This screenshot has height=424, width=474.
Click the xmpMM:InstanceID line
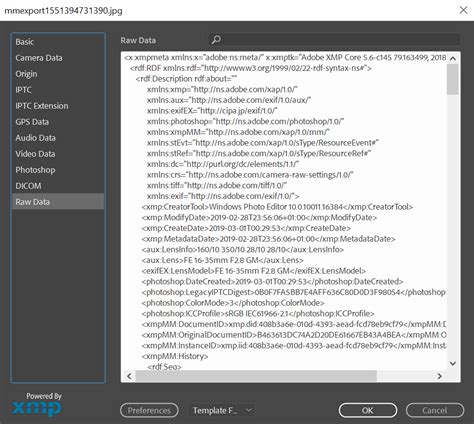[294, 345]
